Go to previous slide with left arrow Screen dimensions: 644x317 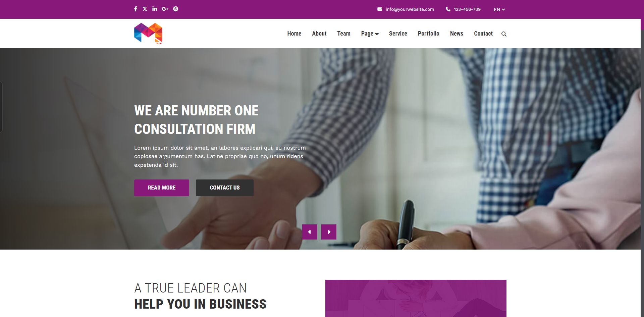(310, 232)
